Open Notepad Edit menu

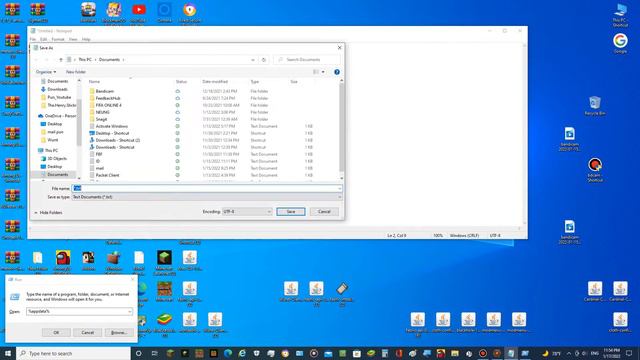[43, 39]
